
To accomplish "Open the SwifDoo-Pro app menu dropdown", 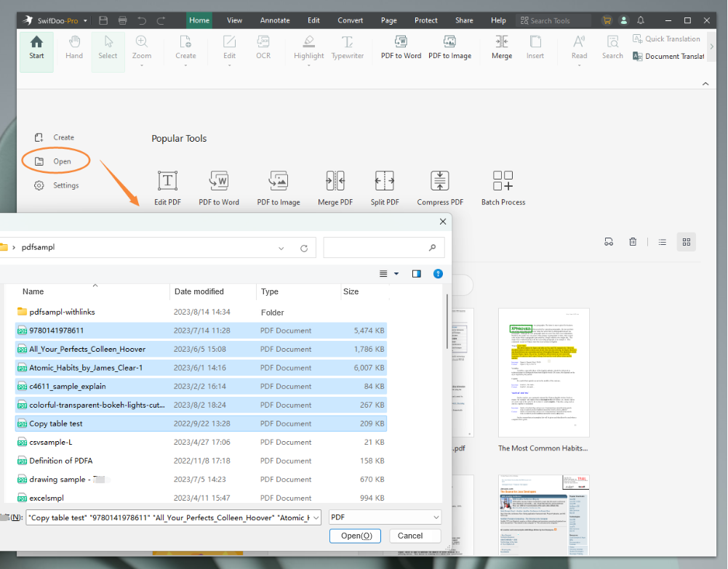I will pyautogui.click(x=85, y=20).
